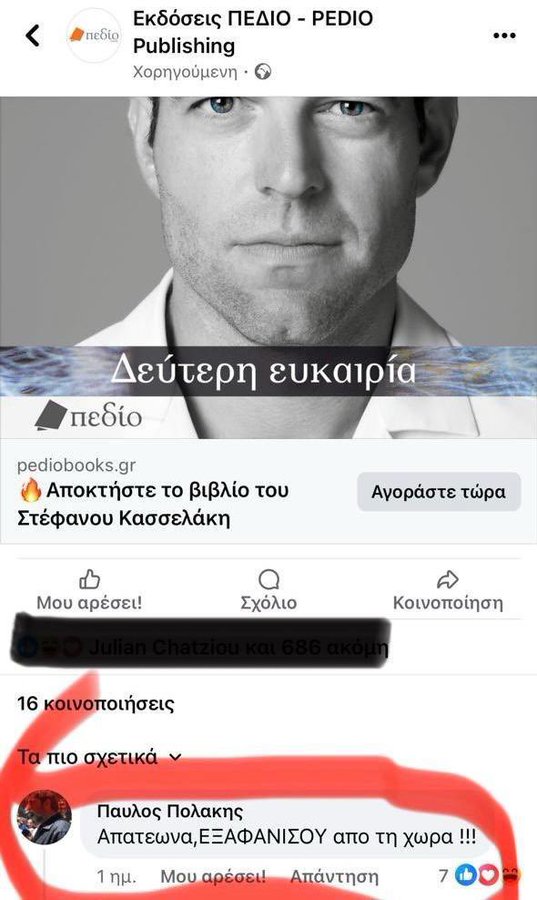Open the ad headline about Στέφανου Κασσελάκη
The width and height of the screenshot is (537, 900).
pos(153,504)
